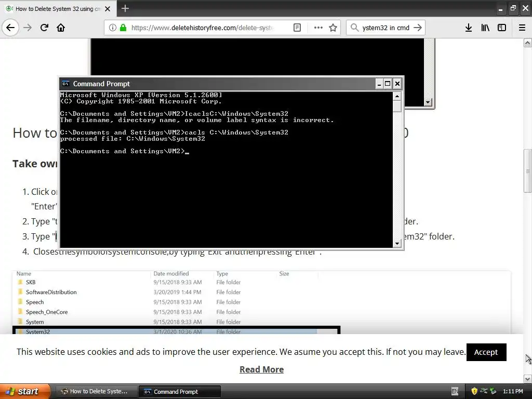Minimize the Firefox window
532x399 pixels.
[500, 9]
